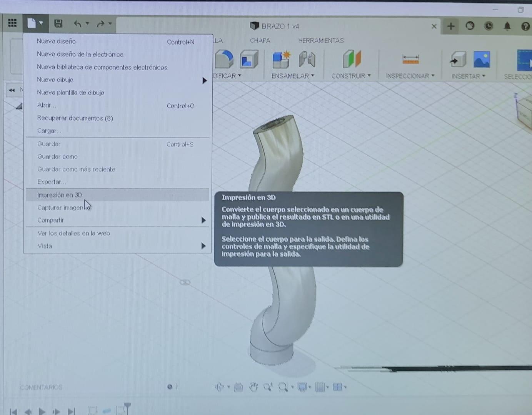Switch to the HERRAMIENTAS tab
Screen dimensions: 532x415
[x=321, y=40]
